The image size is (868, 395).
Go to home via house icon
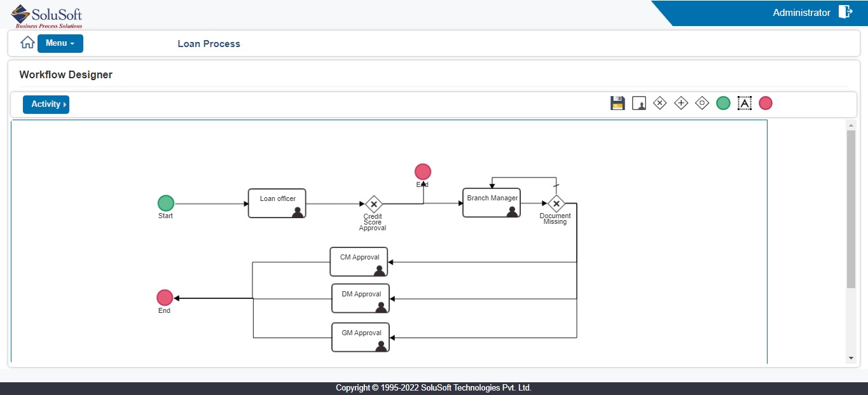27,43
